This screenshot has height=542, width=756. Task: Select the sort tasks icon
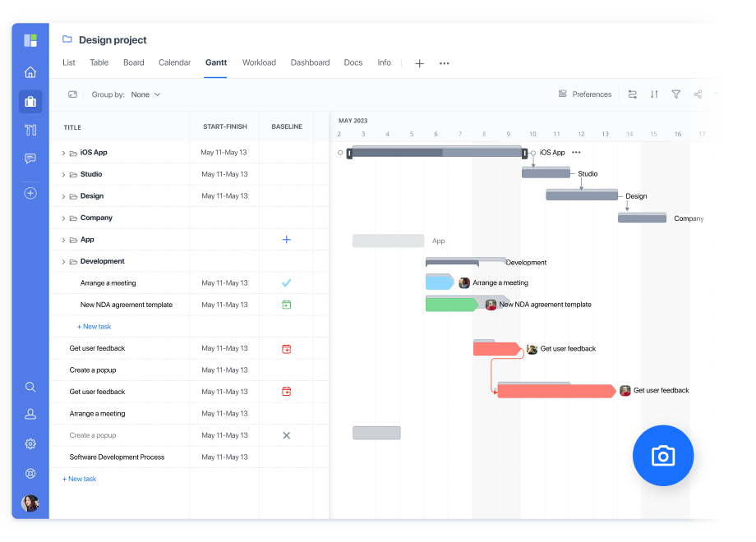[654, 94]
